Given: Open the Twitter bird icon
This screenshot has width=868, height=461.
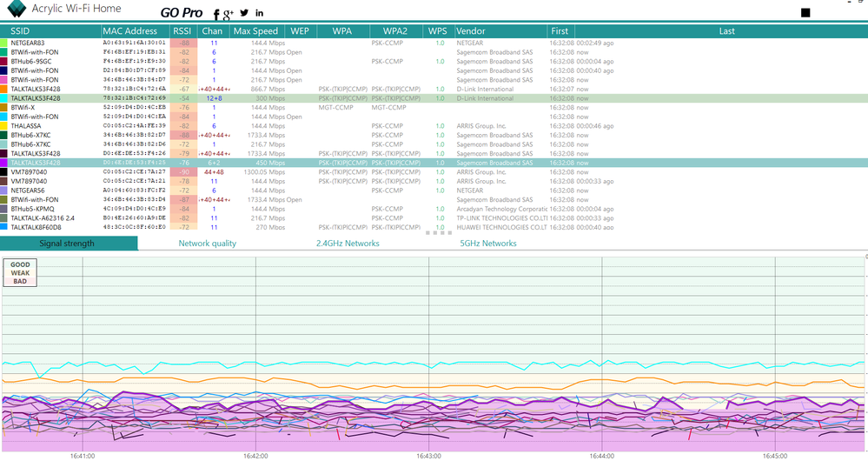Looking at the screenshot, I should (x=244, y=13).
